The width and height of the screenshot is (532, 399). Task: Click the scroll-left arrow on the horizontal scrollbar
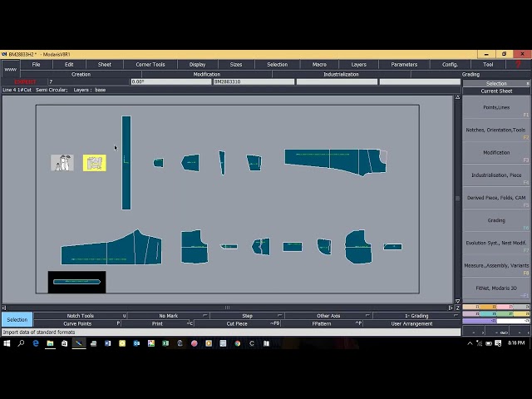pyautogui.click(x=4, y=308)
